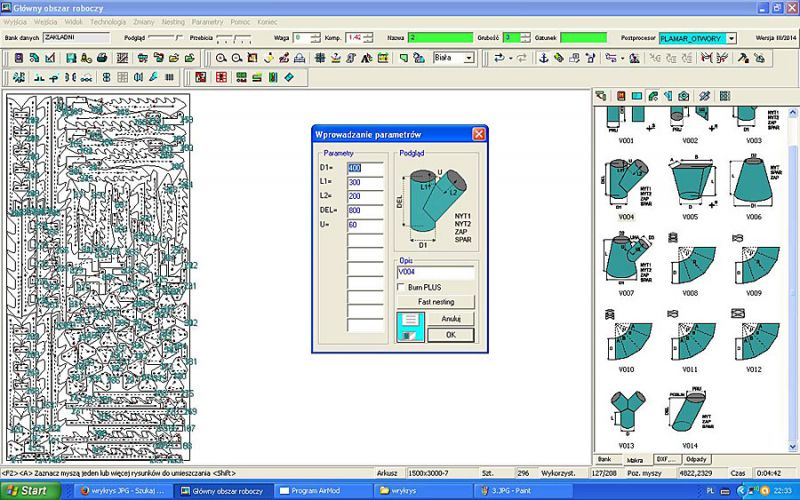Select the V013 Y-branch shape

(x=626, y=408)
